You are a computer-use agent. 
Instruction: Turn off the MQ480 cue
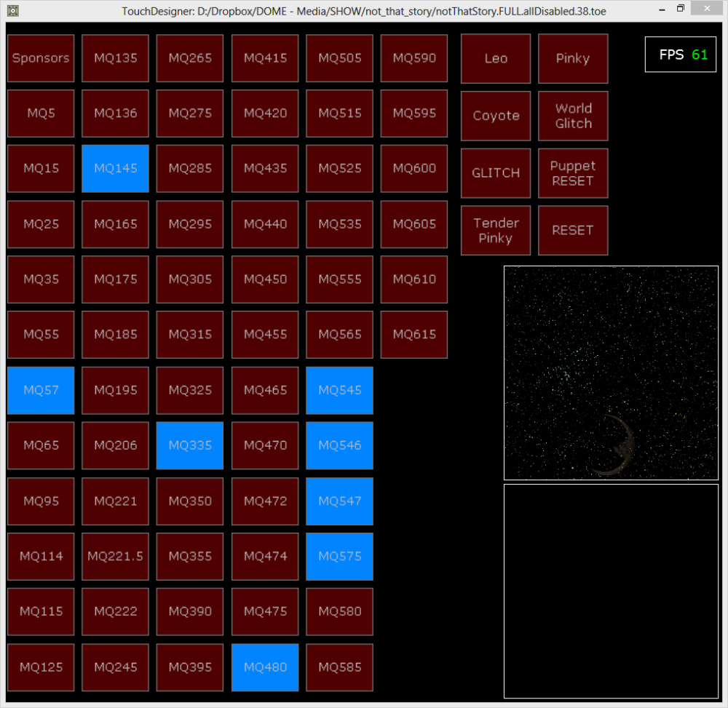(x=265, y=667)
